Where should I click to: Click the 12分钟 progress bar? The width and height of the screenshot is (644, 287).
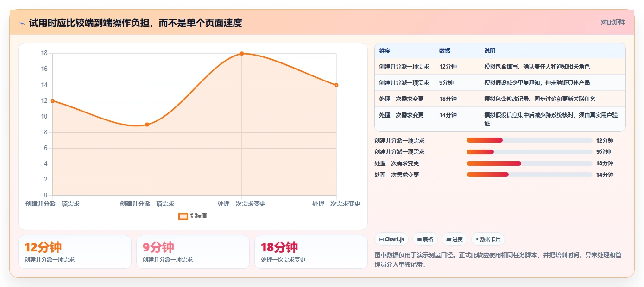(x=530, y=140)
